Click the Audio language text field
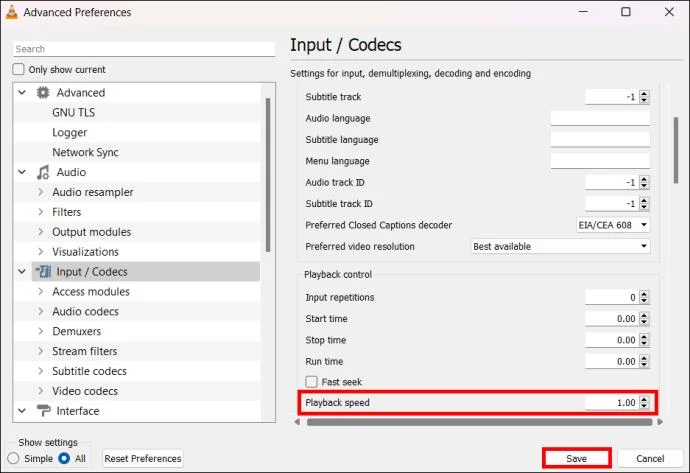Screen dimensions: 690x473 click(600, 118)
